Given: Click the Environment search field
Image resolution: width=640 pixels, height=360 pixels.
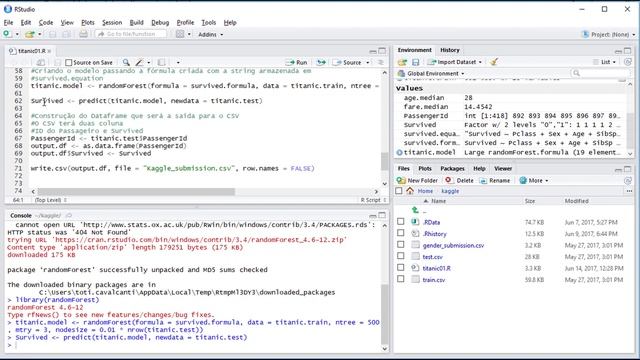Looking at the screenshot, I should pyautogui.click(x=601, y=73).
